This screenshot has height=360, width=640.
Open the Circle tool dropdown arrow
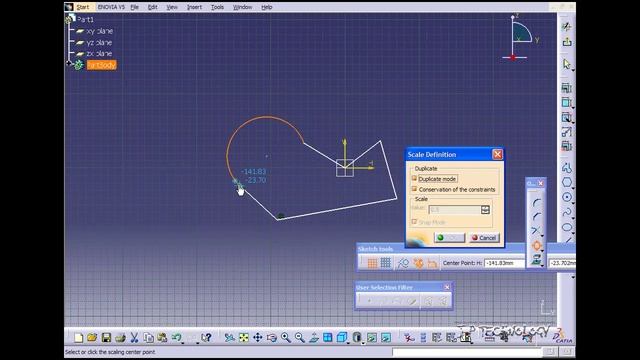573,203
